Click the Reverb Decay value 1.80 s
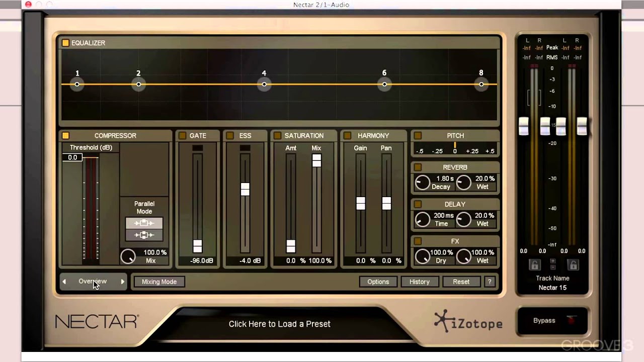The height and width of the screenshot is (362, 644). click(445, 178)
